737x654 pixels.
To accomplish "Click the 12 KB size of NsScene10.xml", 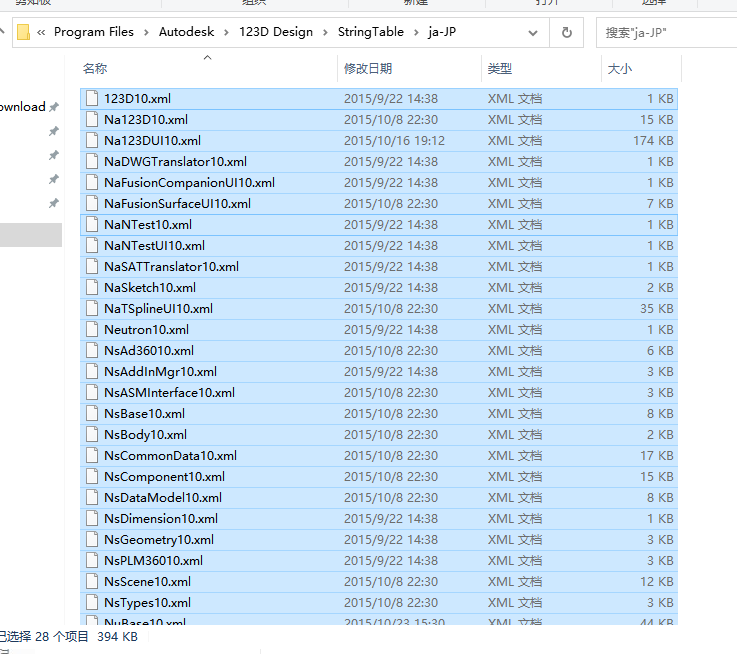I will coord(657,582).
